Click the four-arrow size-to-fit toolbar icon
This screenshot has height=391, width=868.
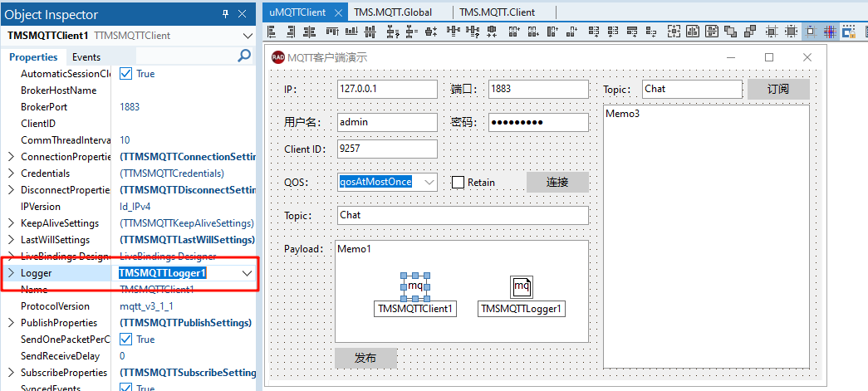673,32
